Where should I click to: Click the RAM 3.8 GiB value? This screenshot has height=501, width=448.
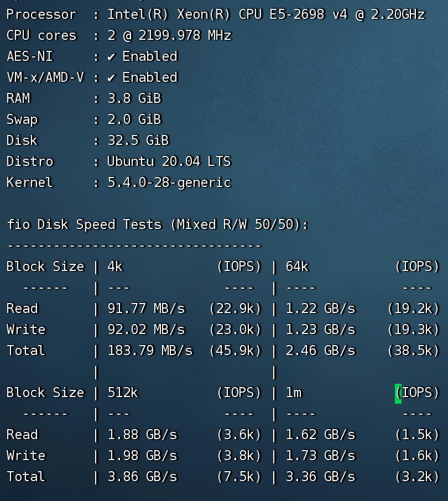click(x=134, y=98)
